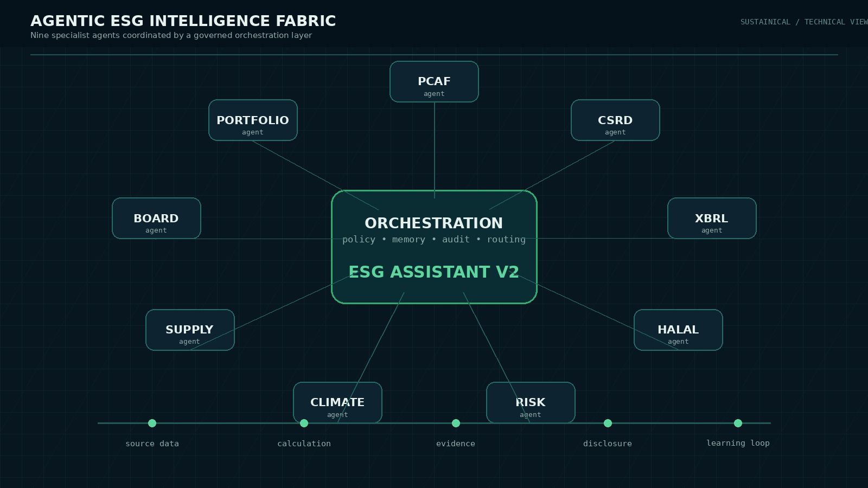Select the CSRD agent node
The height and width of the screenshot is (488, 868).
coord(615,120)
